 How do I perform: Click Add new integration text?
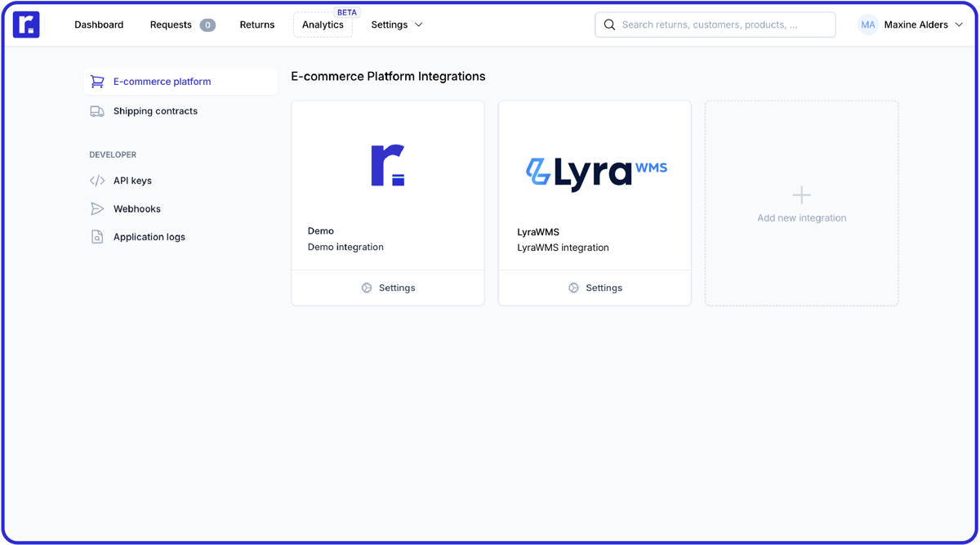point(802,218)
